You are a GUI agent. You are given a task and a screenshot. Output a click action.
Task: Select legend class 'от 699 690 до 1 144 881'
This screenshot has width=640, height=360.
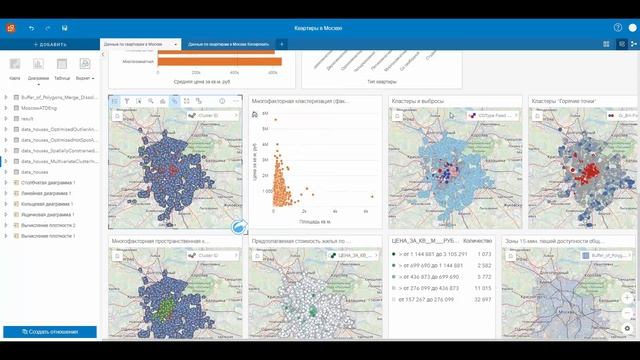(x=442, y=266)
